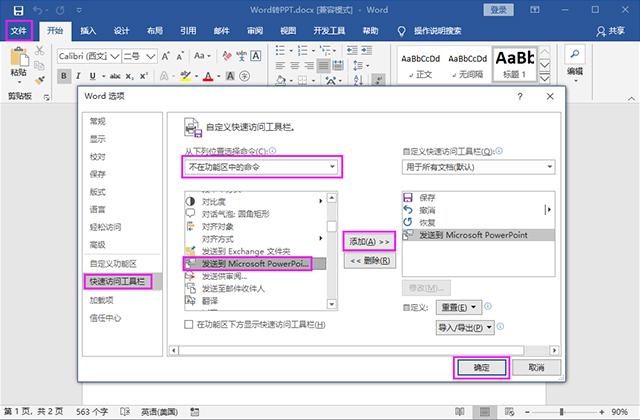Viewport: 640px width, 420px height.
Task: Click the Paste icon in the ribbon
Action: click(x=19, y=57)
